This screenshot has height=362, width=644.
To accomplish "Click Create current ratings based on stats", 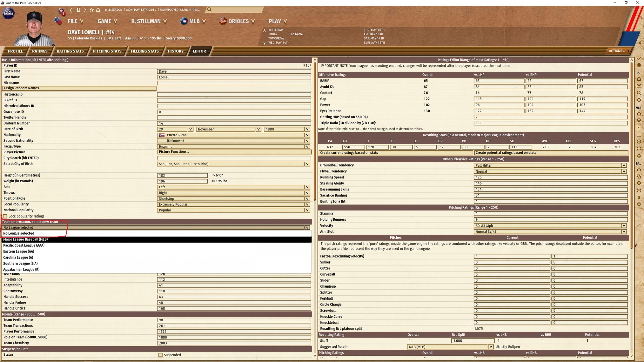I will [396, 153].
